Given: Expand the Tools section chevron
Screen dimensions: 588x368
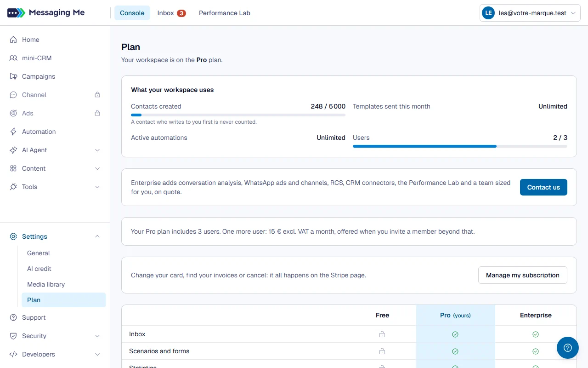Looking at the screenshot, I should click(97, 187).
